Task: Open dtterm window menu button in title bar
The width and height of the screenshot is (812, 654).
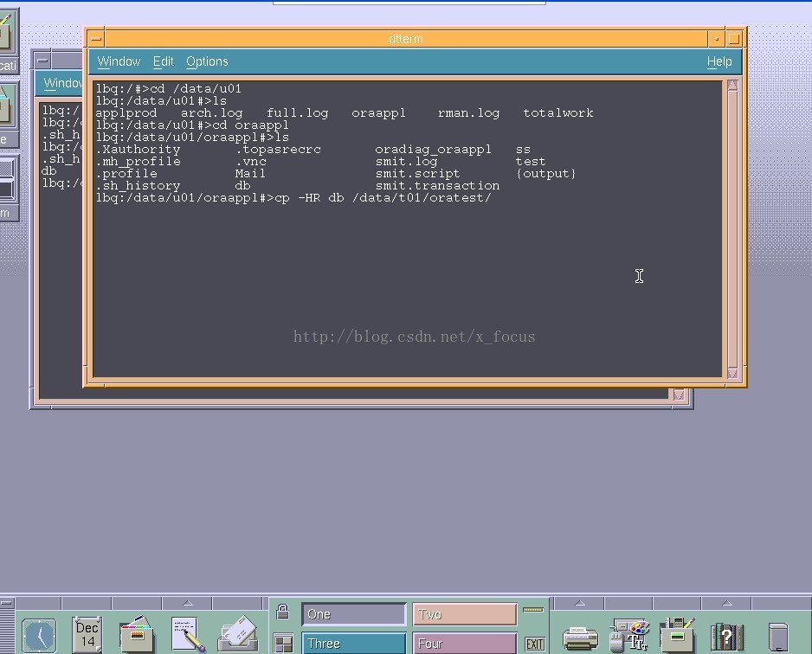Action: pos(96,39)
